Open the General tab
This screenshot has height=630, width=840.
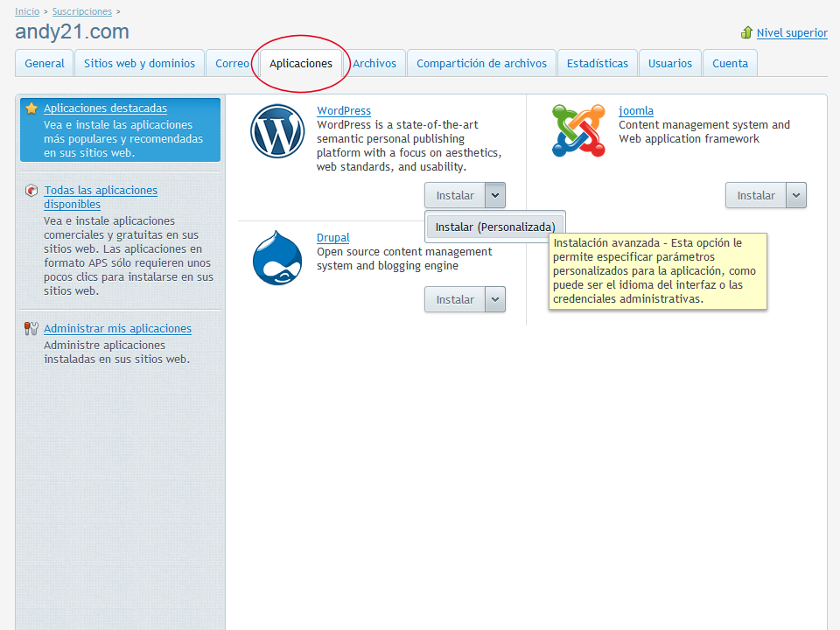(45, 63)
